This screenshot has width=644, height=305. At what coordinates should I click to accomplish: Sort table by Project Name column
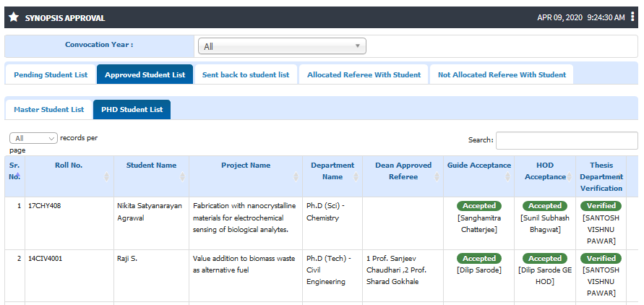pyautogui.click(x=296, y=177)
